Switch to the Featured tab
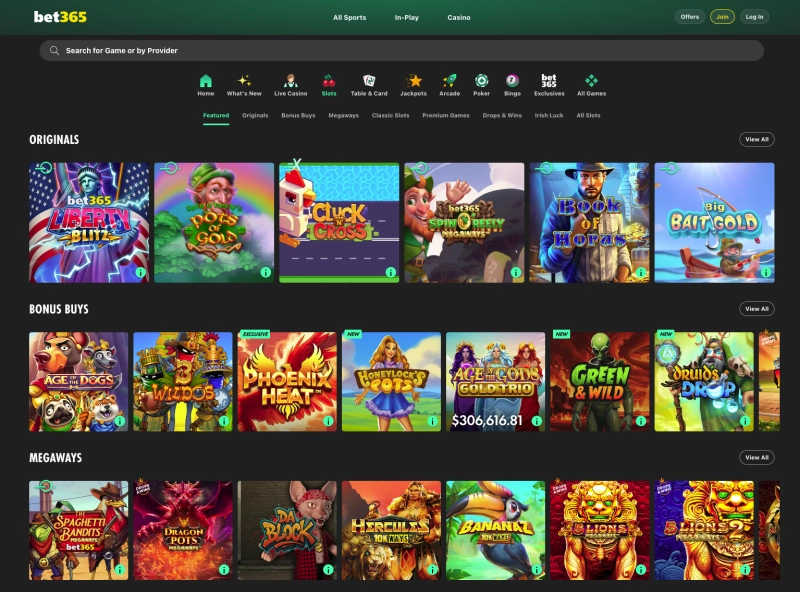The height and width of the screenshot is (592, 800). click(216, 115)
